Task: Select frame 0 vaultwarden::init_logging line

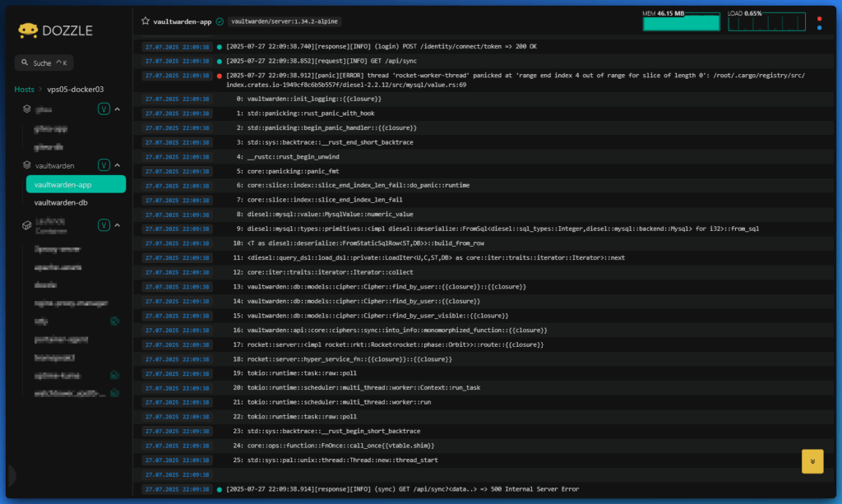Action: click(309, 99)
